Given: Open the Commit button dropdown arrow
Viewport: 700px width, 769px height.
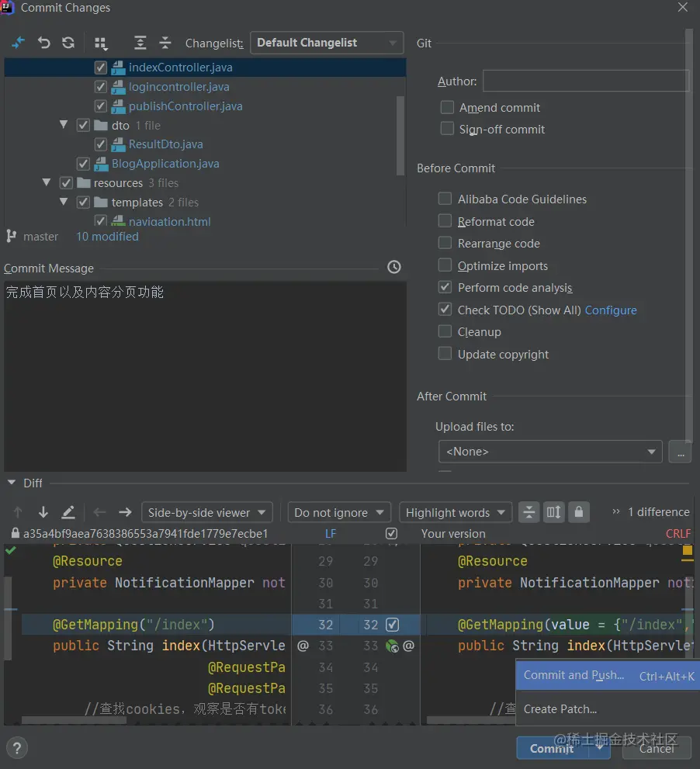Looking at the screenshot, I should coord(600,748).
